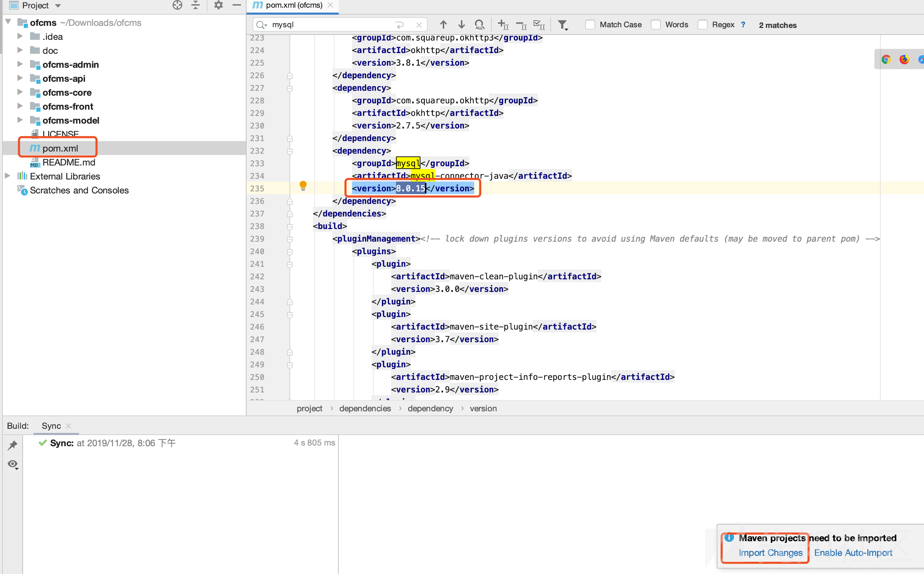Click the version breadcrumb
The image size is (924, 574).
click(x=483, y=409)
